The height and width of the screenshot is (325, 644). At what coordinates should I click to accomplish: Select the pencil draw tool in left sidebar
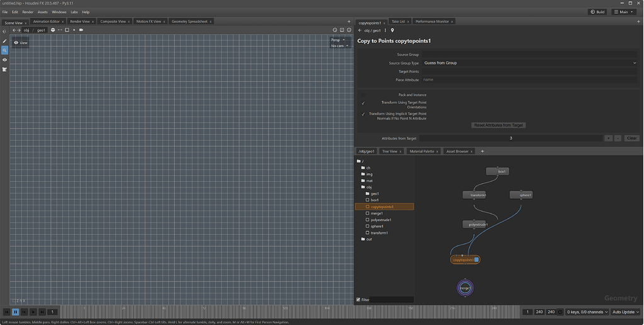(x=4, y=41)
